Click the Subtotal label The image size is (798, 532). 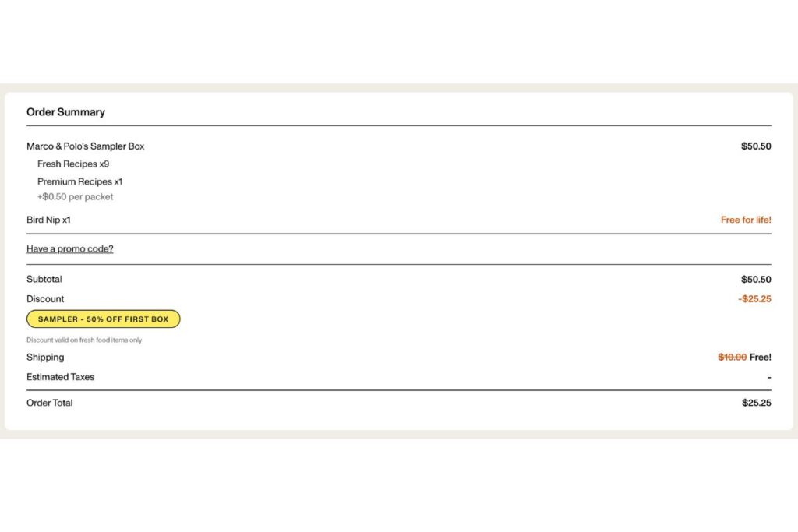click(44, 280)
